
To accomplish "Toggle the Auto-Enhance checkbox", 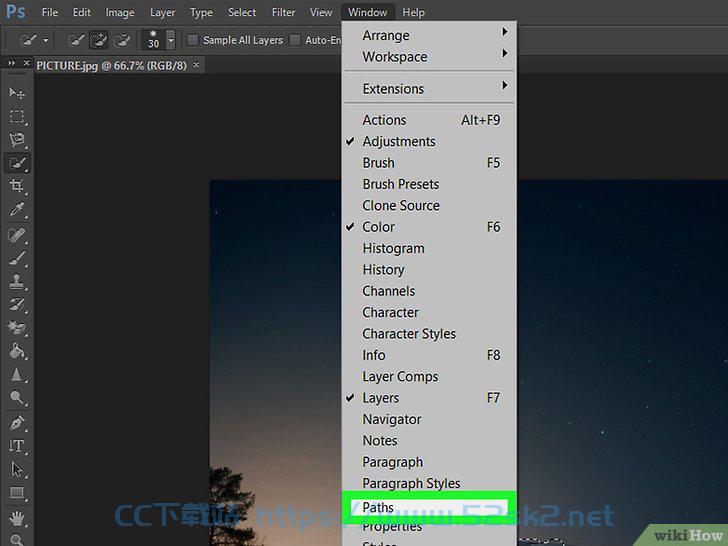I will 295,40.
